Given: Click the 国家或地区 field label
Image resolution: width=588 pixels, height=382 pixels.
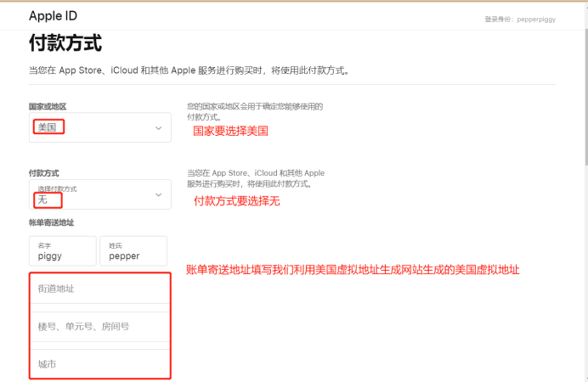Looking at the screenshot, I should pyautogui.click(x=48, y=107).
